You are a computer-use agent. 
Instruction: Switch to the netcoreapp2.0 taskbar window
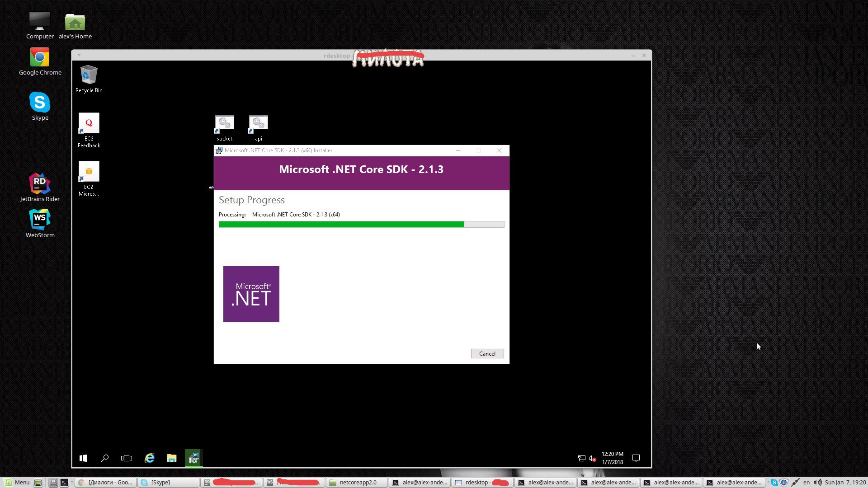(x=357, y=482)
